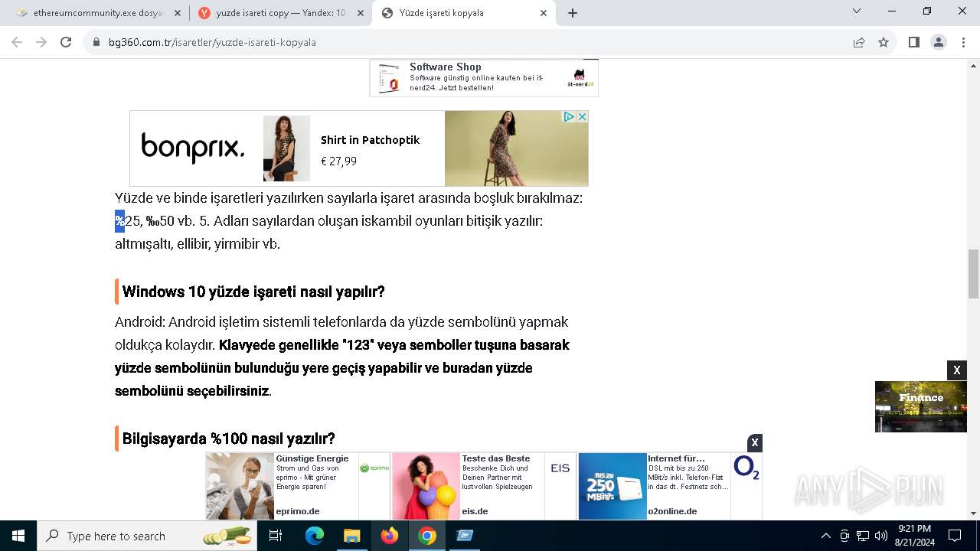Open the Teste das Beste eis.de ad
980x551 pixels.
click(x=484, y=486)
